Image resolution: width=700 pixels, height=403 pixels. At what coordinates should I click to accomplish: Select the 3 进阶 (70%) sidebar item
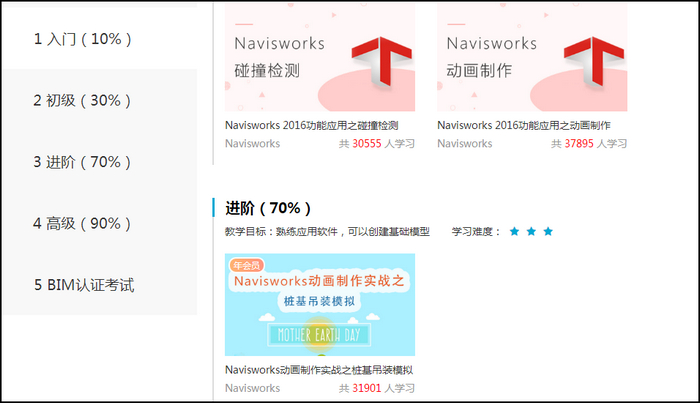(x=100, y=162)
